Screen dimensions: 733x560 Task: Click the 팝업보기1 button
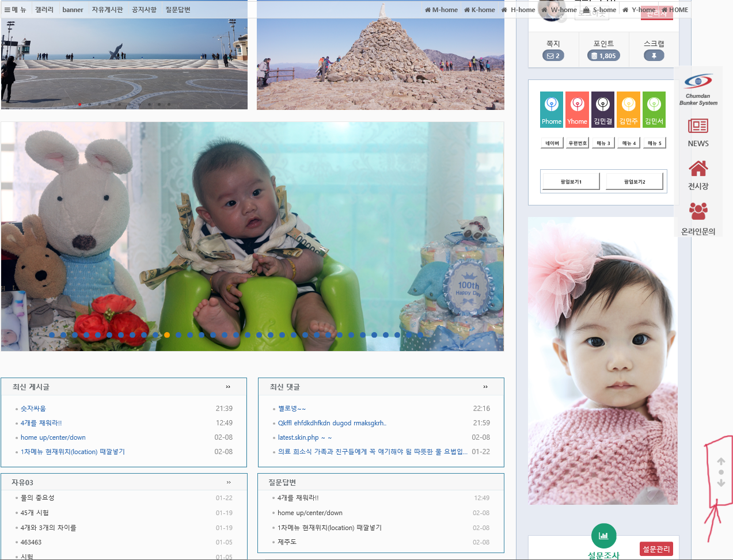pyautogui.click(x=571, y=181)
